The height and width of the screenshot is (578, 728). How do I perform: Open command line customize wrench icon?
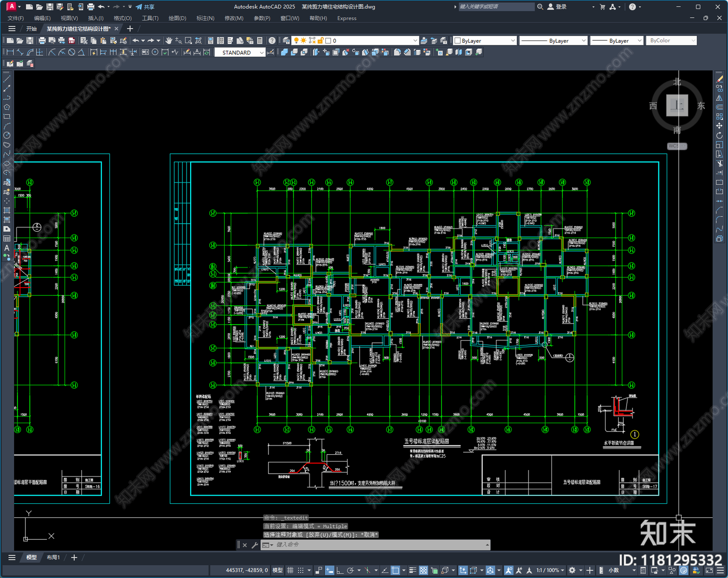pyautogui.click(x=255, y=545)
